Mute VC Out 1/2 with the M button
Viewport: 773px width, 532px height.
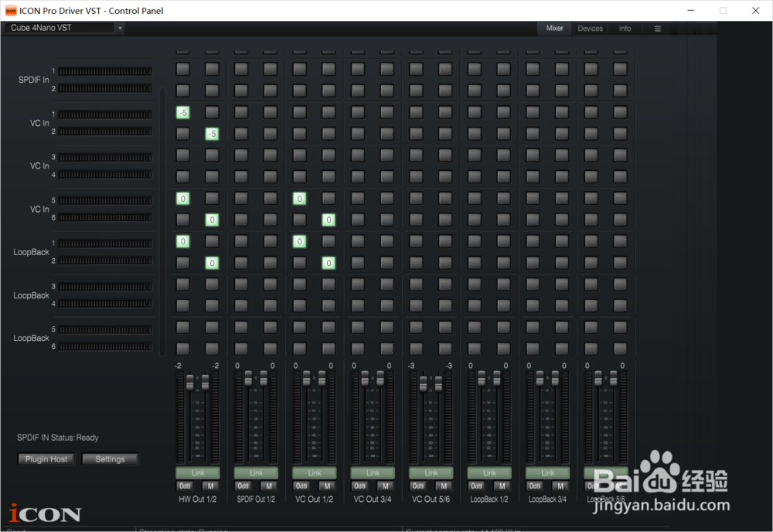click(x=327, y=486)
